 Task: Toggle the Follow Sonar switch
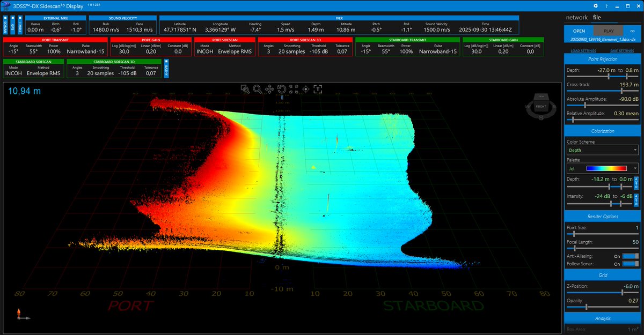point(630,264)
